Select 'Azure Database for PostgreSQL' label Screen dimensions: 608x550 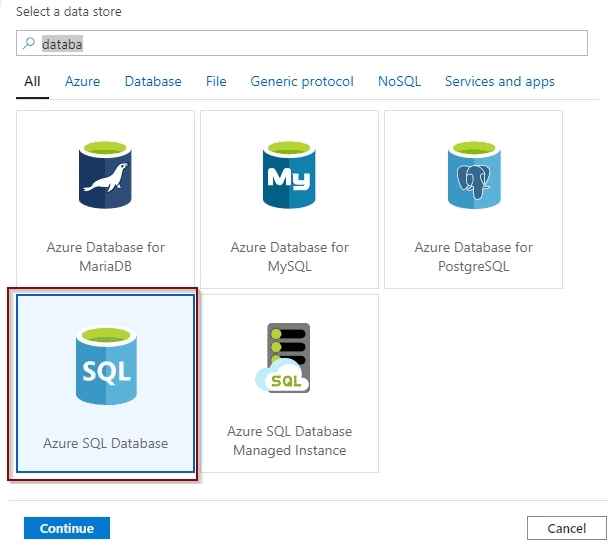(473, 257)
